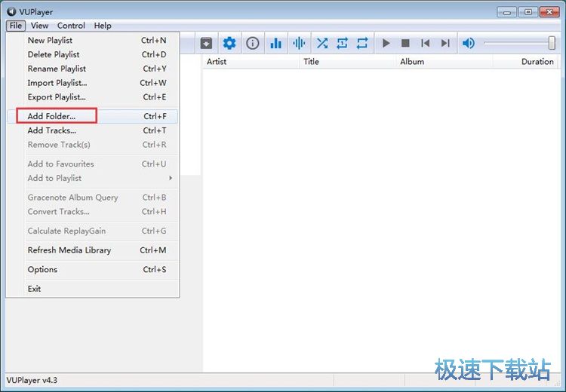The image size is (566, 392).
Task: Sort by the Artist column header
Action: click(251, 62)
